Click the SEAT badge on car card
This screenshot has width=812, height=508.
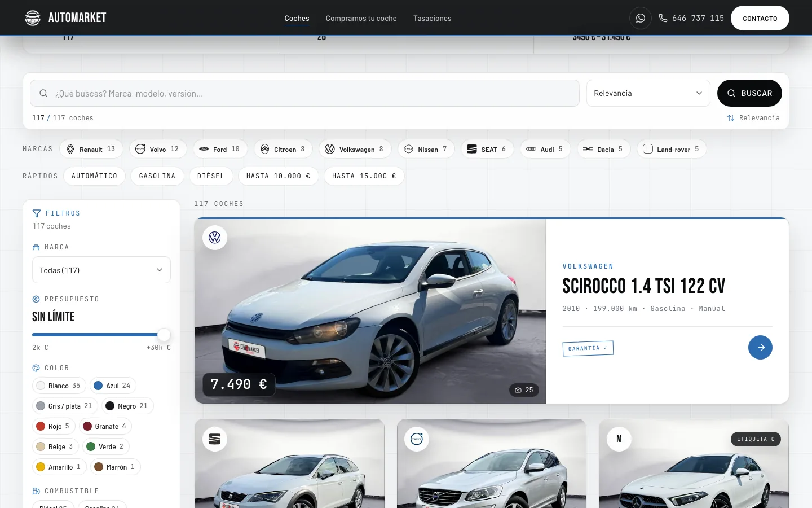(215, 439)
